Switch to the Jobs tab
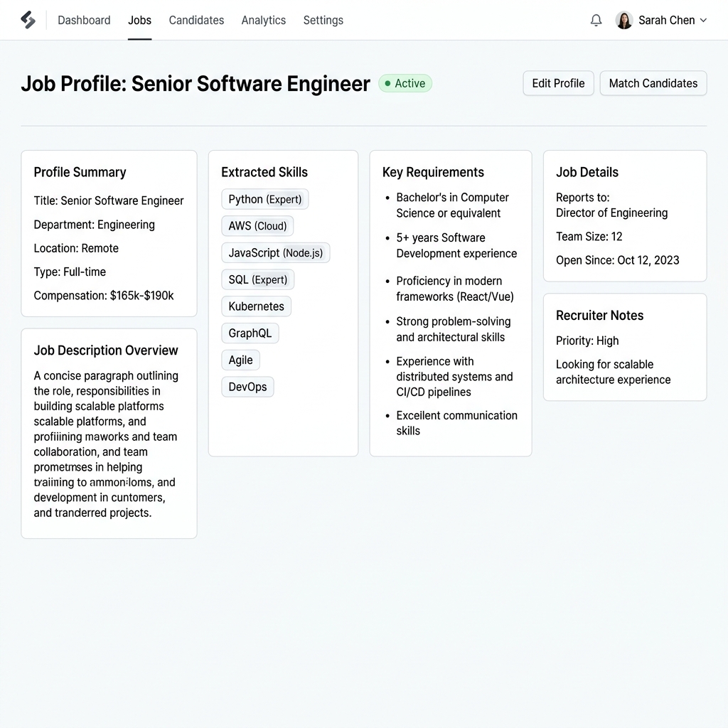 (x=139, y=20)
